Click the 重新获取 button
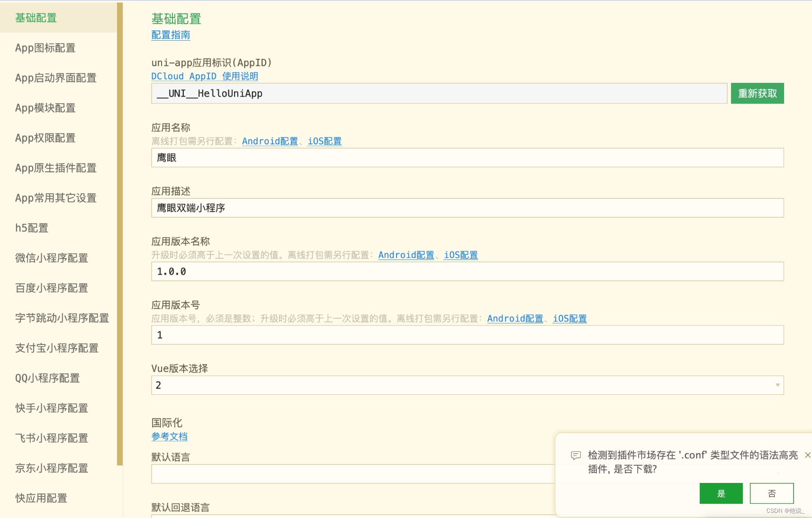812x518 pixels. tap(757, 93)
